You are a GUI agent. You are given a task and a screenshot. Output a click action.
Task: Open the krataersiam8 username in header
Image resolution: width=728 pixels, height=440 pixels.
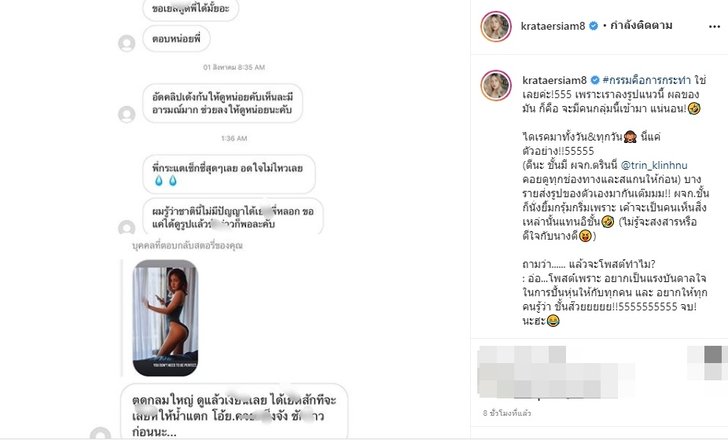click(x=552, y=26)
